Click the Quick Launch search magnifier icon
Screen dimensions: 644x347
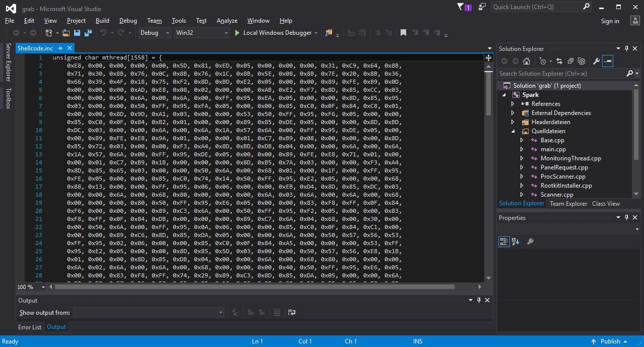tap(586, 7)
